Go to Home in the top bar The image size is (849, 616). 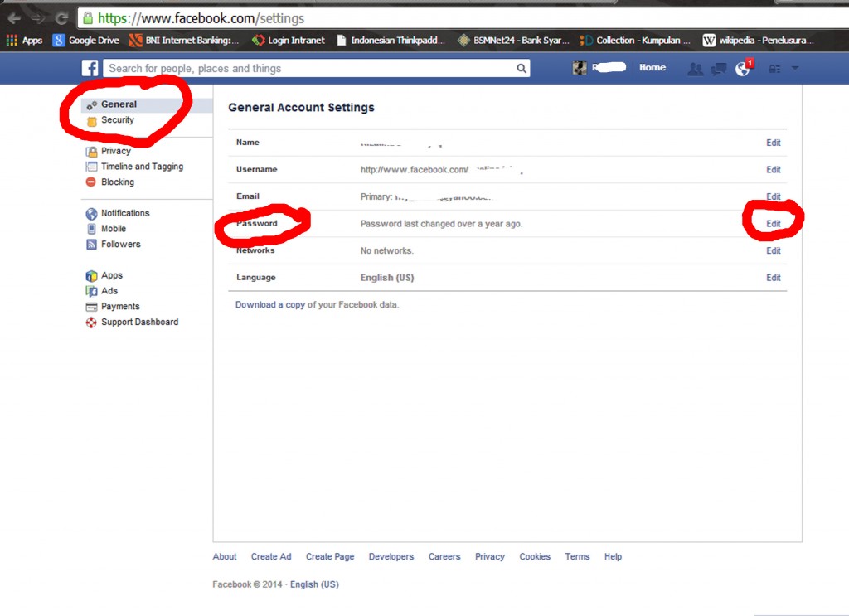[x=652, y=68]
